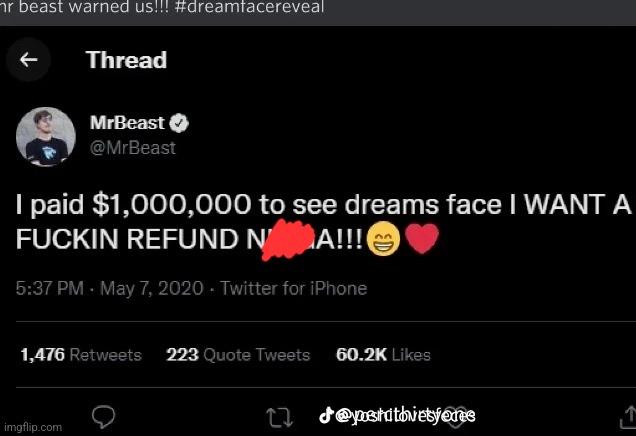
Task: Click the Twitter for iPhone source link
Action: (x=293, y=289)
